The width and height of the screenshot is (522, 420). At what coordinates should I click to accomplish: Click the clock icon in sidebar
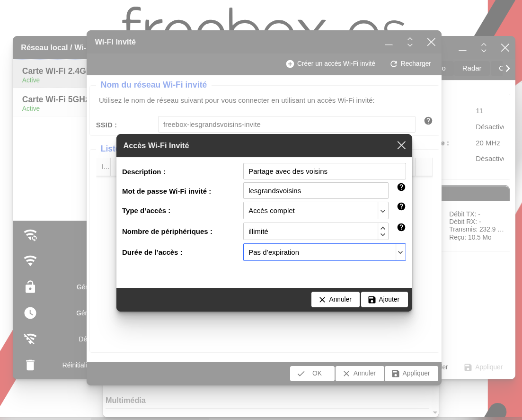[30, 313]
